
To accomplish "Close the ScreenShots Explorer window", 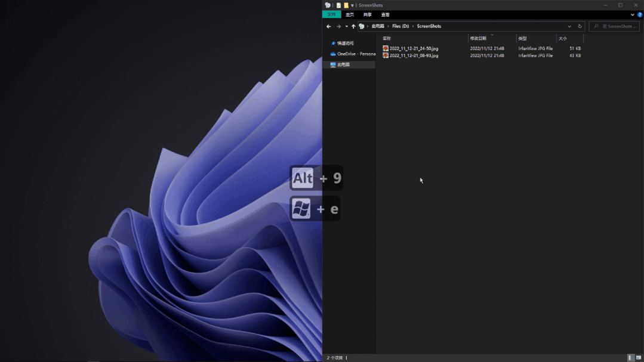I will click(636, 5).
